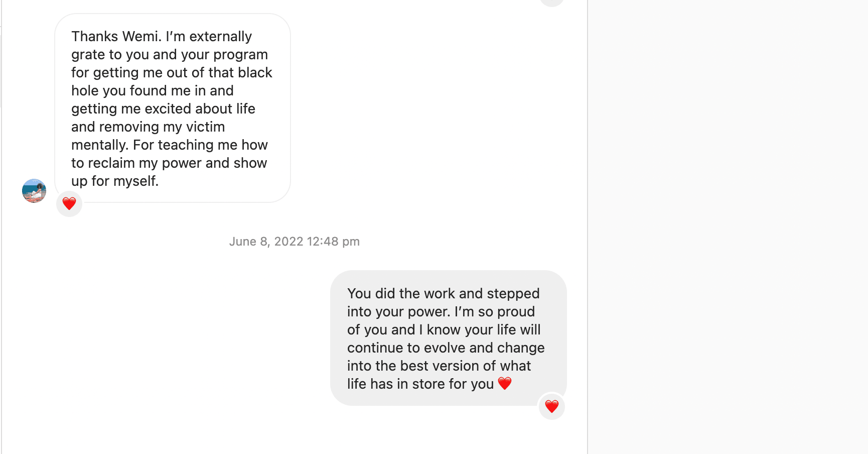Click the phrase "up for myself."

[115, 181]
